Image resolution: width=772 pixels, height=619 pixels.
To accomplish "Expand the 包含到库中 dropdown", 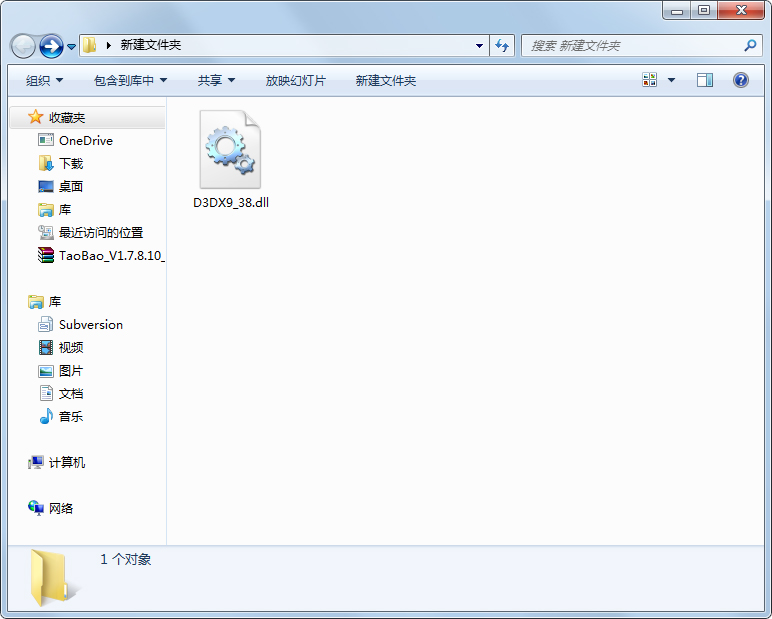I will pyautogui.click(x=130, y=80).
